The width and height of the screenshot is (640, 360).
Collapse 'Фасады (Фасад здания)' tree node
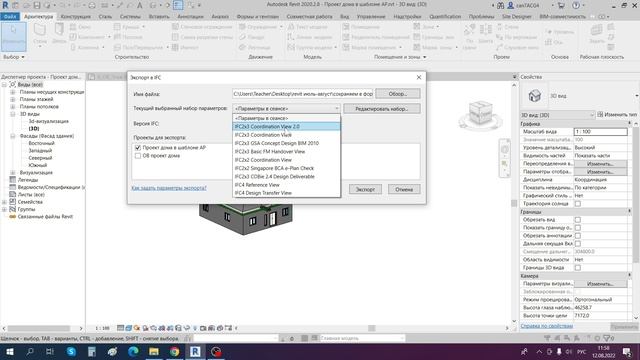(x=13, y=136)
